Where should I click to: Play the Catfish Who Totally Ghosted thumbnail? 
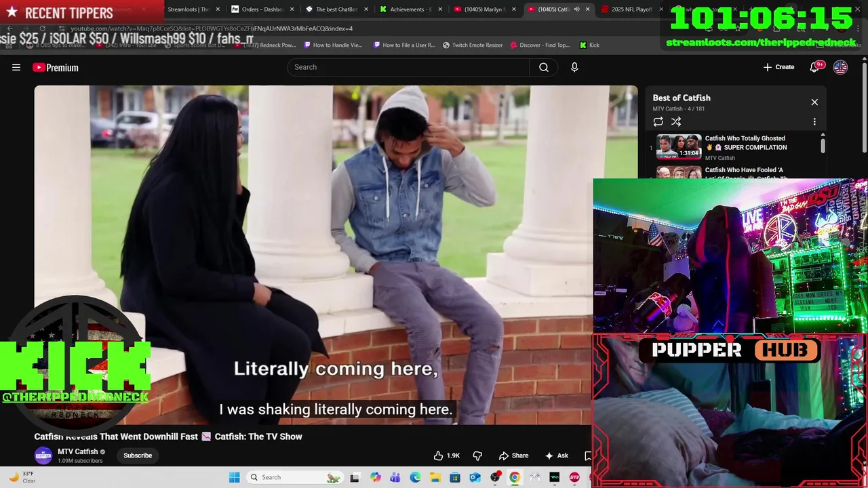[x=679, y=146]
